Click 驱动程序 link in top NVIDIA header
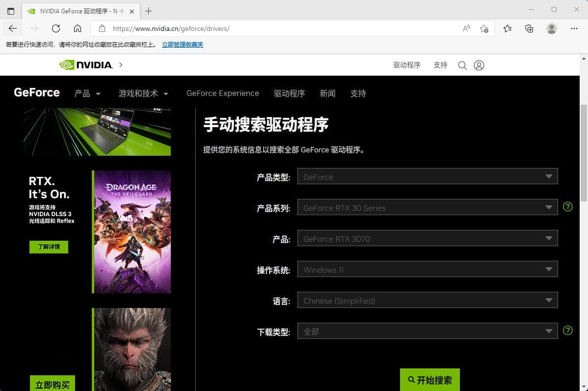Screen dimensions: 588x391 point(407,65)
